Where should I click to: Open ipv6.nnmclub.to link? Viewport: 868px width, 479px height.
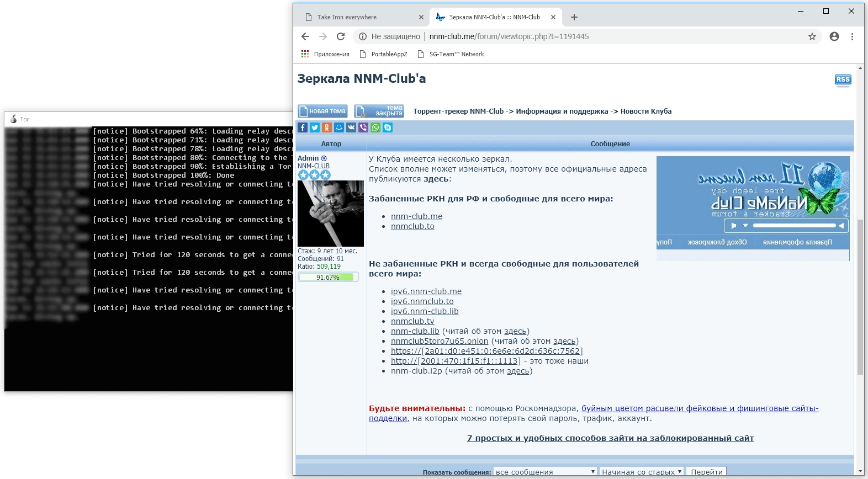pyautogui.click(x=422, y=301)
